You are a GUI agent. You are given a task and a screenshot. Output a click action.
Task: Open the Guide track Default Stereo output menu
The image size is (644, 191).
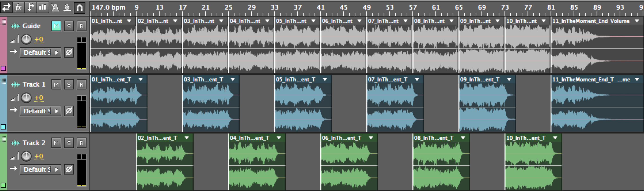(x=40, y=53)
